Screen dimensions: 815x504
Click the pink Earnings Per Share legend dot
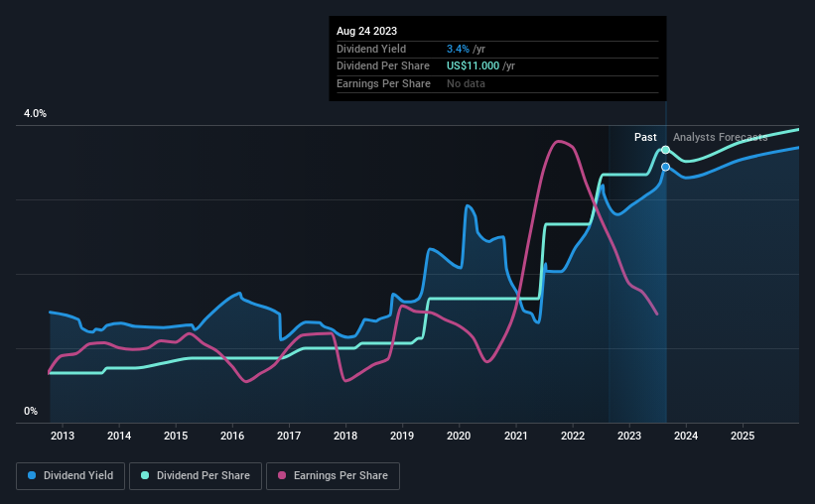(282, 475)
